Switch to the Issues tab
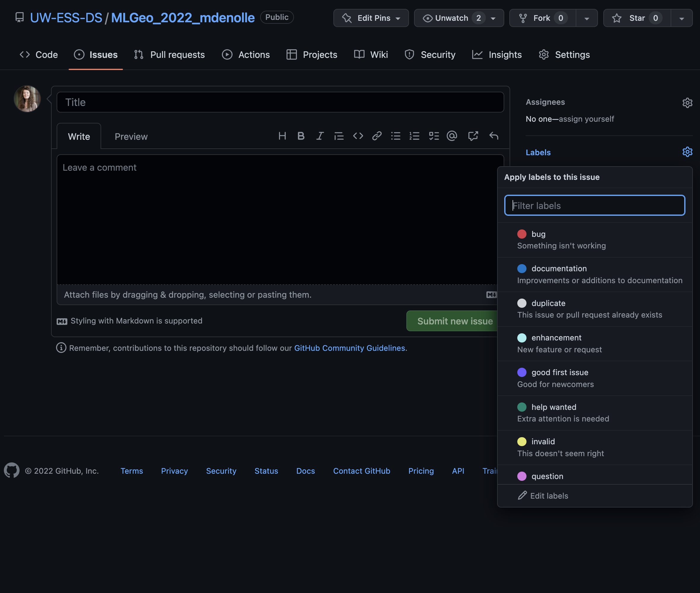Viewport: 700px width, 593px height. 96,54
